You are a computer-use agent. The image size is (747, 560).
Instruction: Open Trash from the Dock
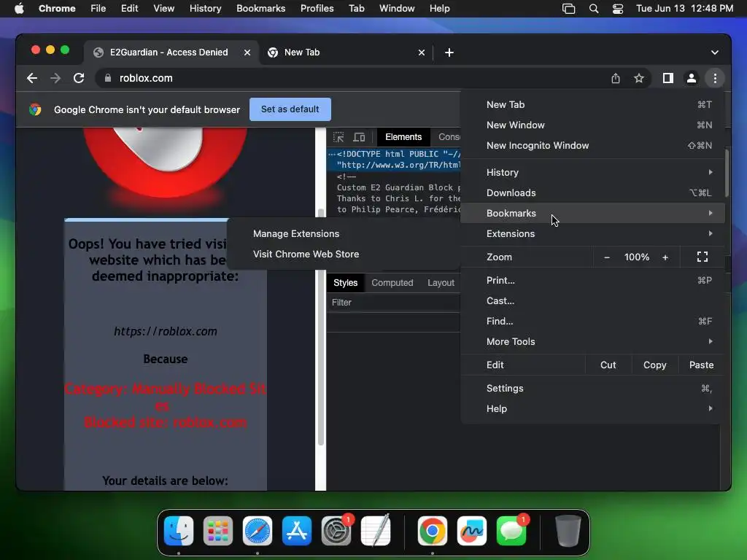tap(568, 531)
